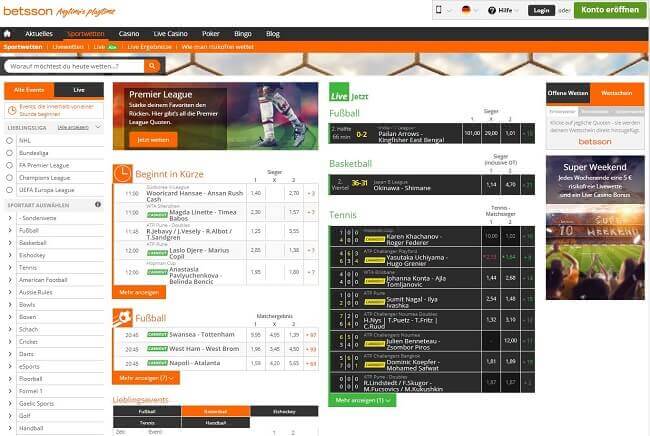Open the Super Weekend promo banner
This screenshot has width=650, height=436.
595,228
